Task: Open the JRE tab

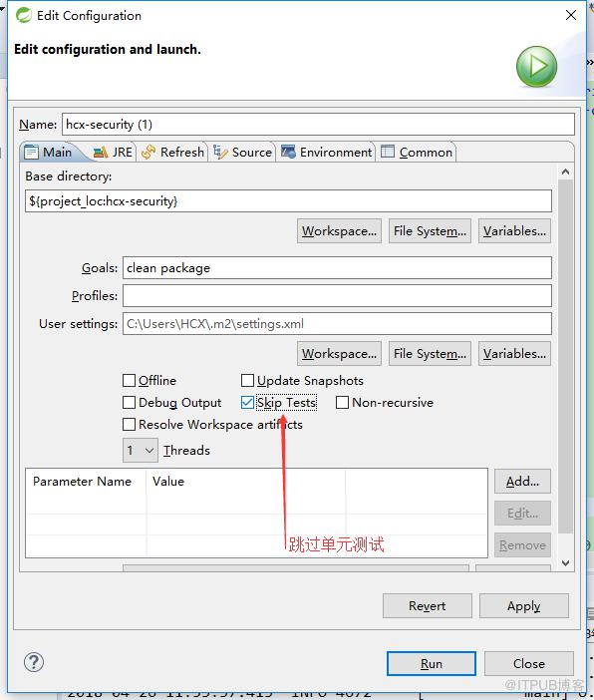Action: click(x=113, y=153)
